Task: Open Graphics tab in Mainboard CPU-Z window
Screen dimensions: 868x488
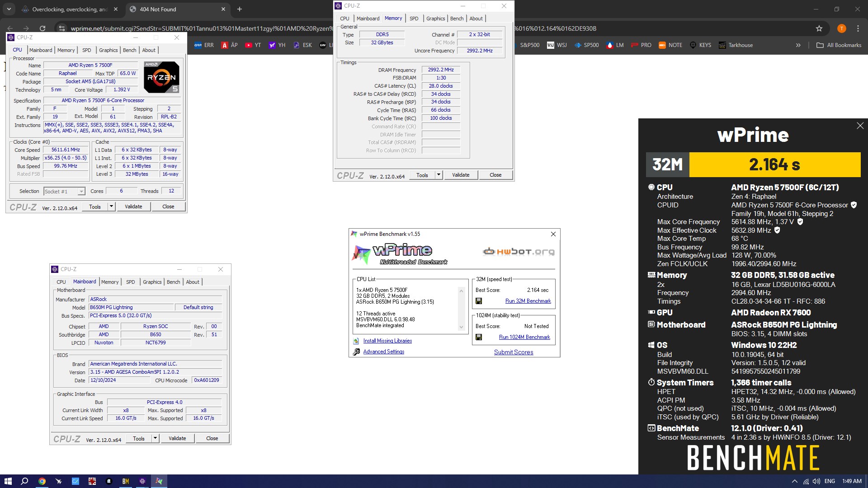Action: (x=152, y=282)
